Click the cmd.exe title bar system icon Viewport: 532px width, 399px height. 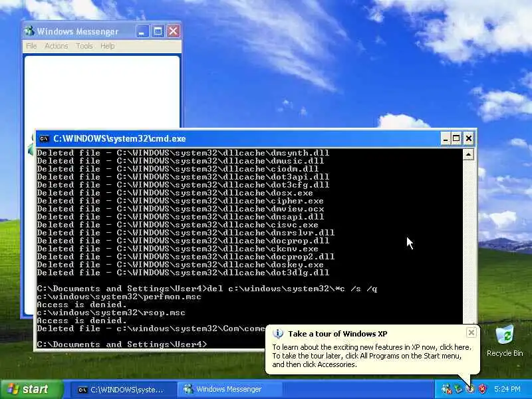point(44,139)
